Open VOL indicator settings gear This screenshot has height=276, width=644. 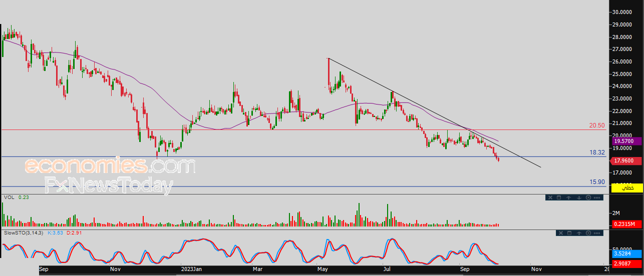588,197
